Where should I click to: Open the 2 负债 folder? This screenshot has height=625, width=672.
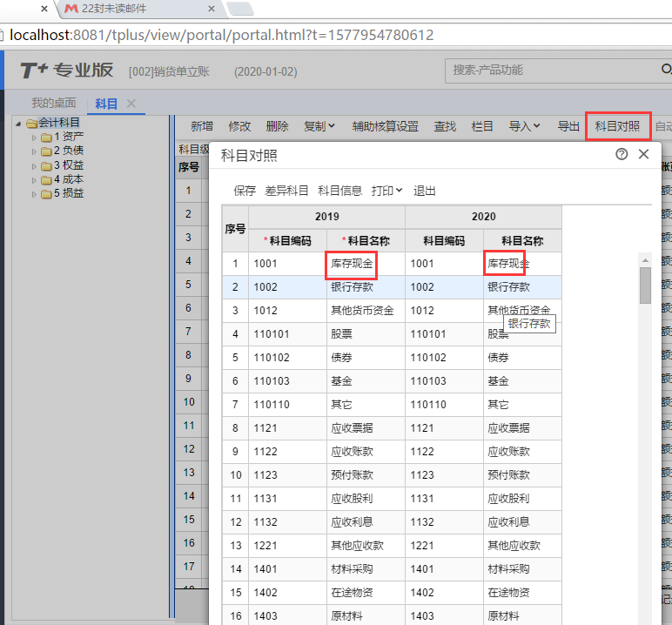[62, 151]
